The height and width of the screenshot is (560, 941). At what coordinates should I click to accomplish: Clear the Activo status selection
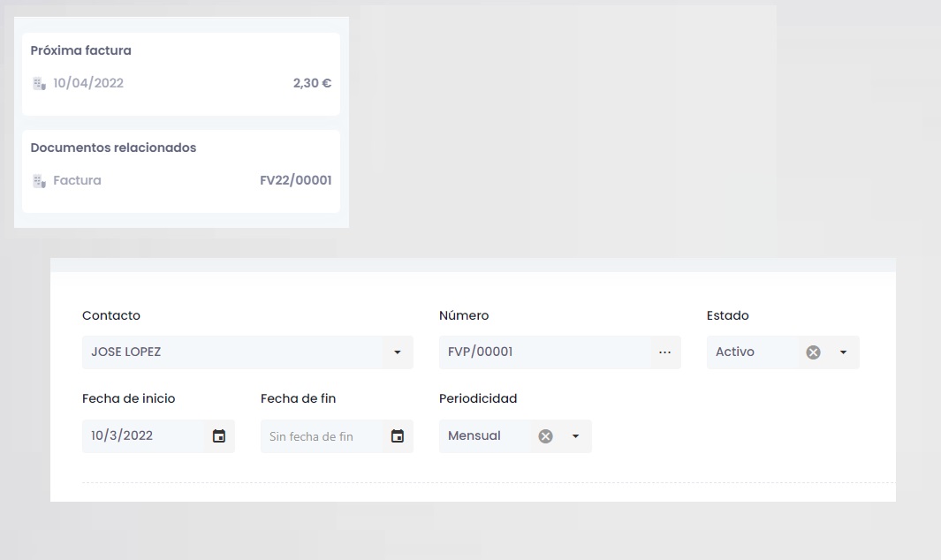[x=813, y=352]
